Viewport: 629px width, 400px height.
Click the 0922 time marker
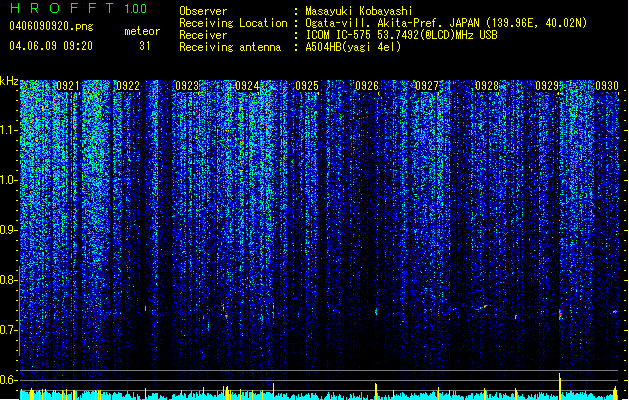pos(128,86)
